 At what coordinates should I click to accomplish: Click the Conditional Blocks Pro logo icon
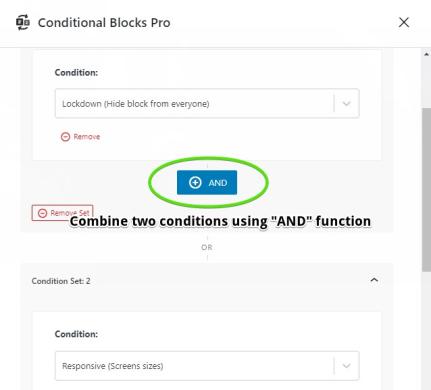tap(23, 22)
